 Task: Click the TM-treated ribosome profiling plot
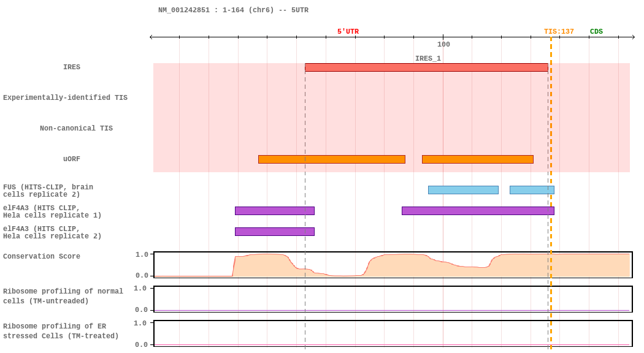coord(393,334)
